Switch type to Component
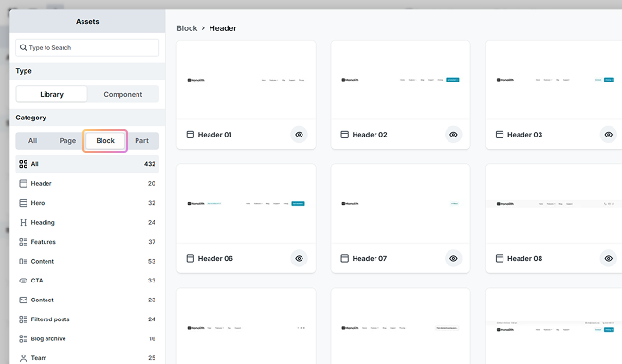 pos(123,94)
